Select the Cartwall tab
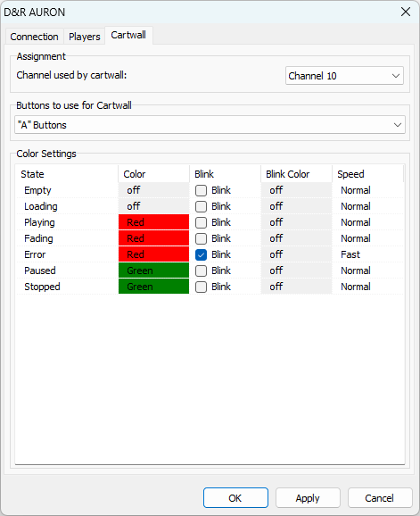The height and width of the screenshot is (516, 420). pyautogui.click(x=128, y=35)
